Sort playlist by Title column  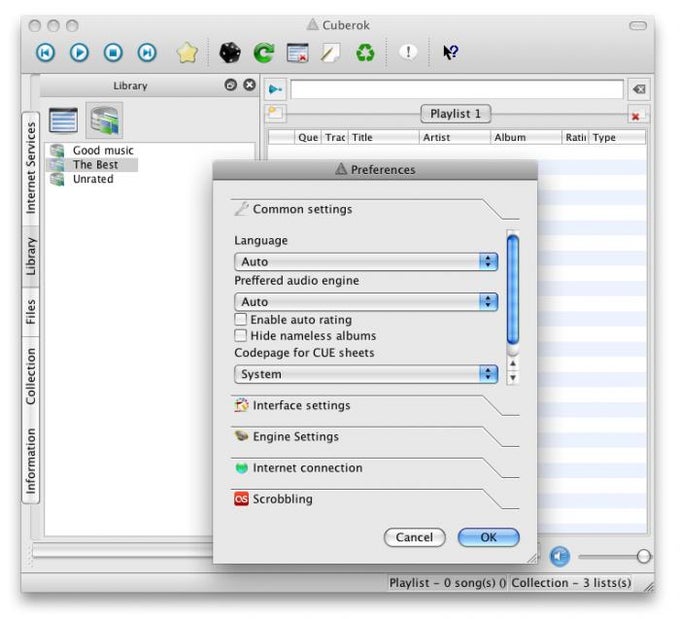click(383, 138)
